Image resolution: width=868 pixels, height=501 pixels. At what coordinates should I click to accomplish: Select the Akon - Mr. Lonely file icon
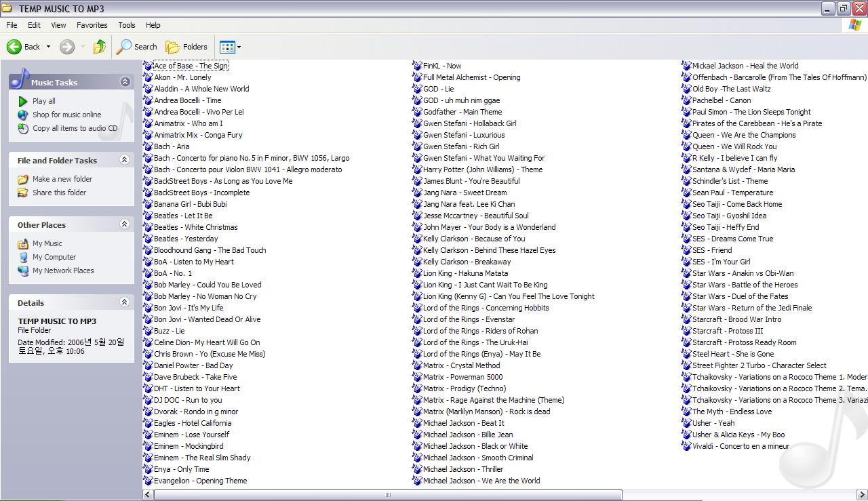(148, 77)
